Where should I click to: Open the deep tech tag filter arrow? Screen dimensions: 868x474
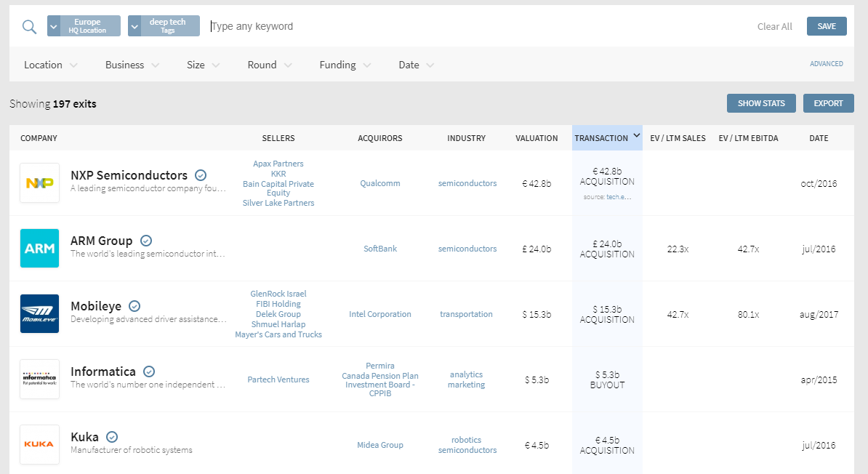point(134,26)
